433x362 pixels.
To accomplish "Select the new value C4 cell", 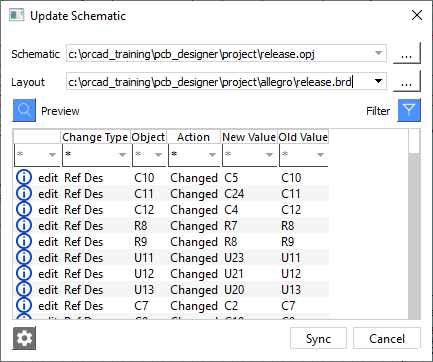I will click(231, 210).
